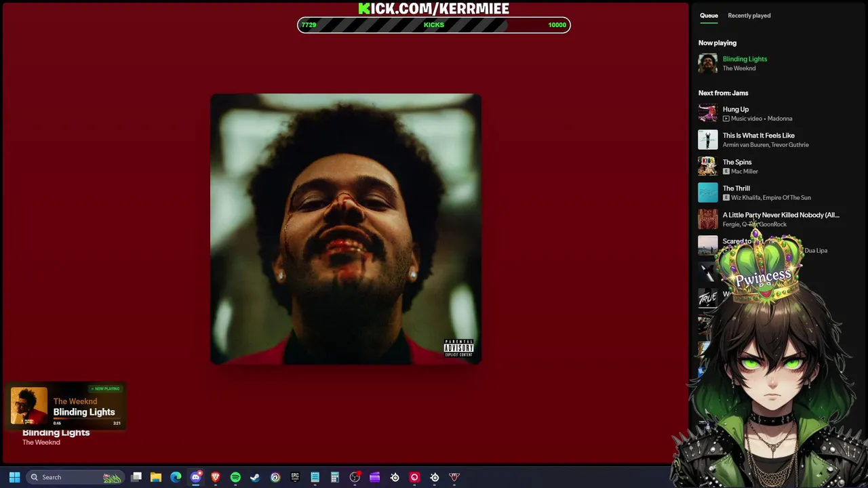The height and width of the screenshot is (488, 868).
Task: Select The Thrill in the queue
Action: pos(736,188)
